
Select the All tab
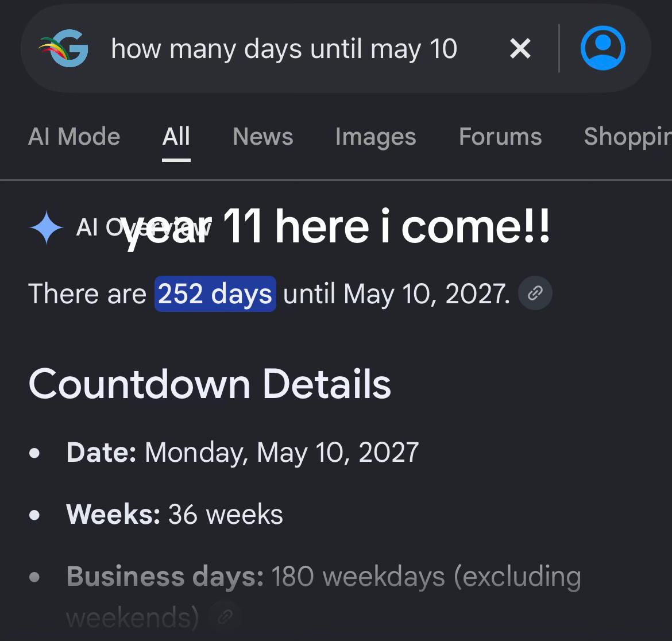176,137
